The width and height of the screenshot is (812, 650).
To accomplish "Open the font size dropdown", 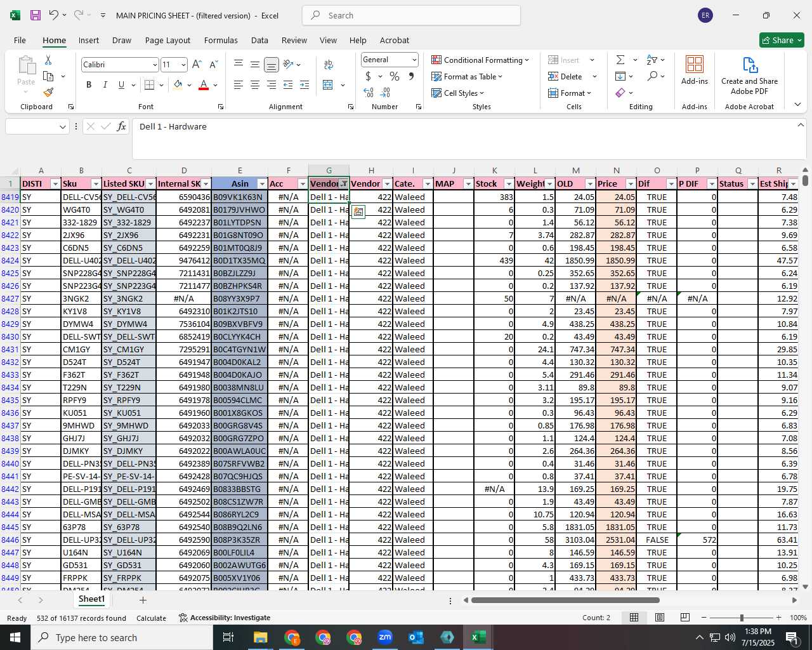I will [183, 65].
